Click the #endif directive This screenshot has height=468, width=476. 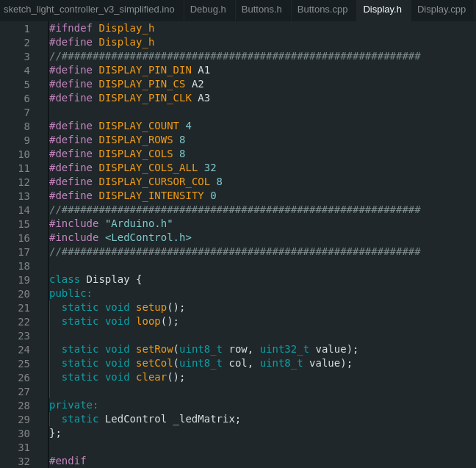coord(68,461)
